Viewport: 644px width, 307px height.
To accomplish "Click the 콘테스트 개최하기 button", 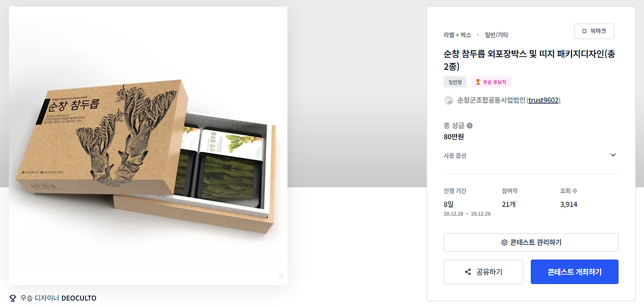I will [575, 272].
